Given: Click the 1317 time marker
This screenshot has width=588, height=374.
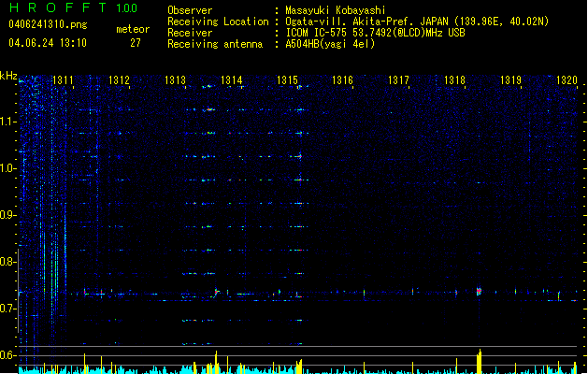Looking at the screenshot, I should [398, 80].
